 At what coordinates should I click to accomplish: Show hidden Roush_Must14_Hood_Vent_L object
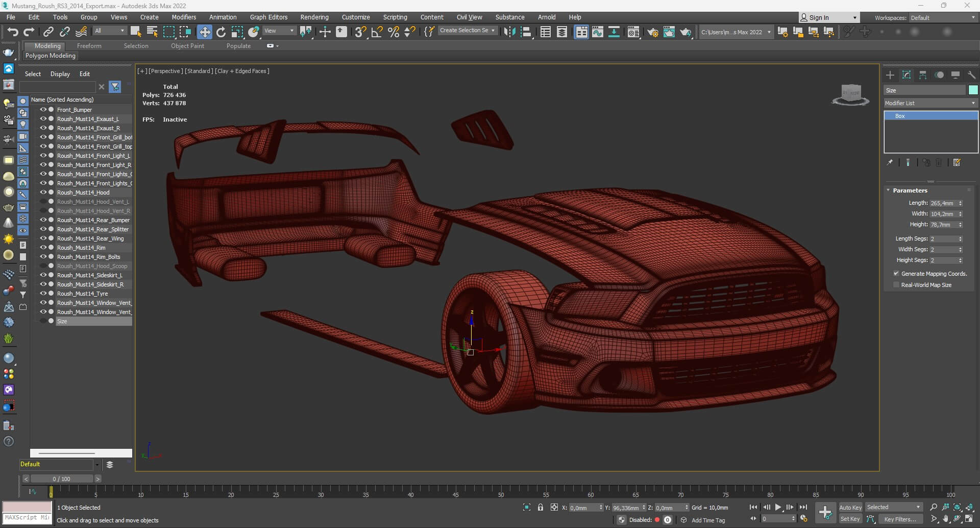[43, 201]
